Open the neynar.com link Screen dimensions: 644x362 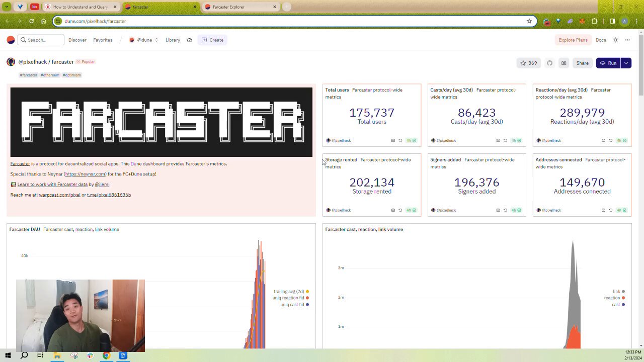click(85, 174)
